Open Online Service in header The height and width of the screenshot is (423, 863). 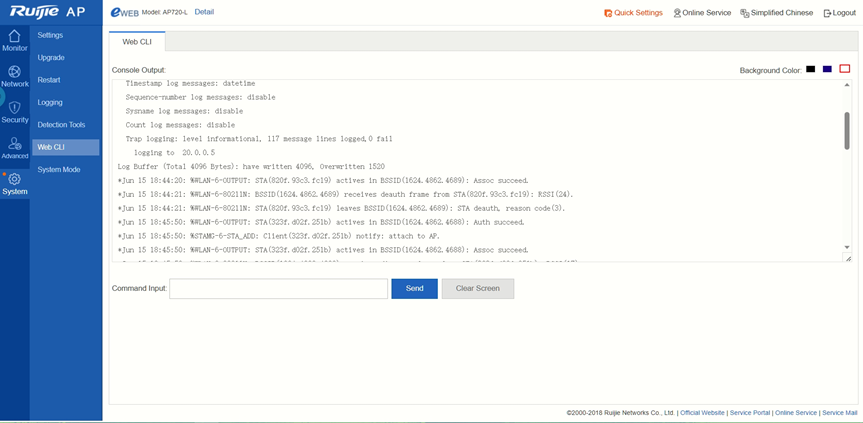click(x=702, y=13)
